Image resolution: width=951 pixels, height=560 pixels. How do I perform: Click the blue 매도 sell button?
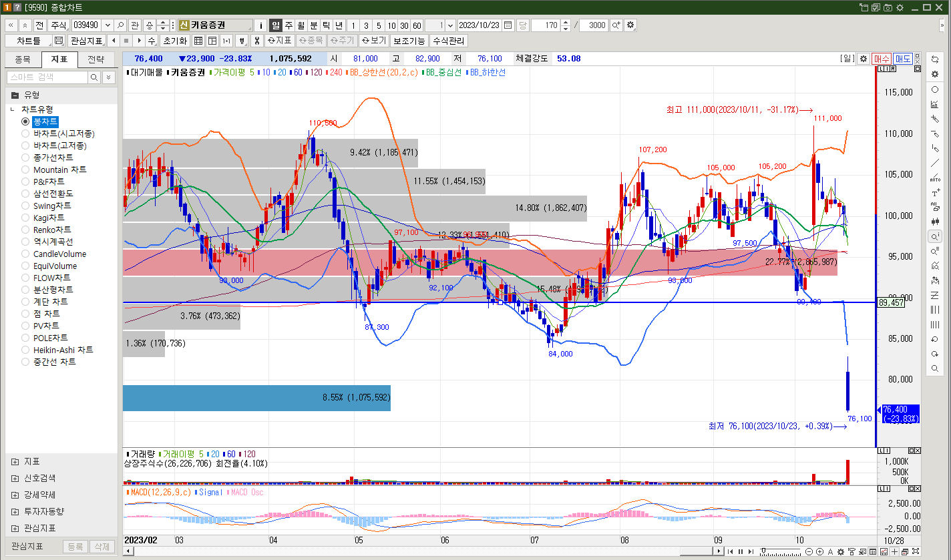pyautogui.click(x=902, y=59)
